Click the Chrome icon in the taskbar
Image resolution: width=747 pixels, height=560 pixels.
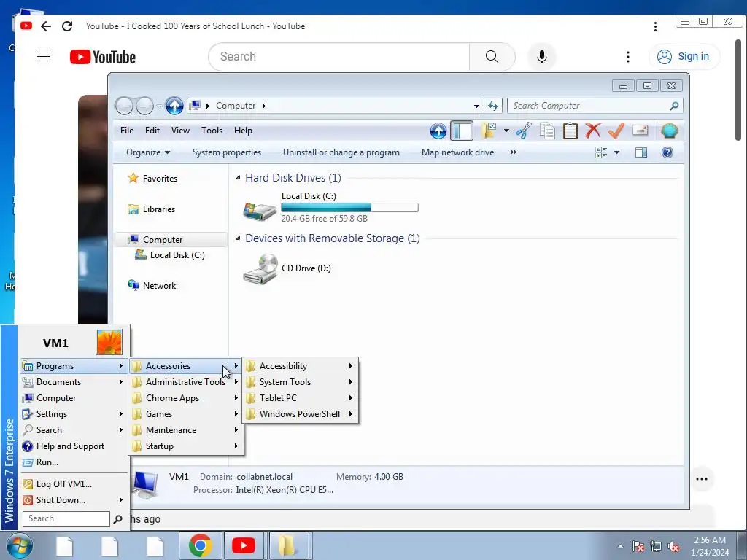click(200, 545)
